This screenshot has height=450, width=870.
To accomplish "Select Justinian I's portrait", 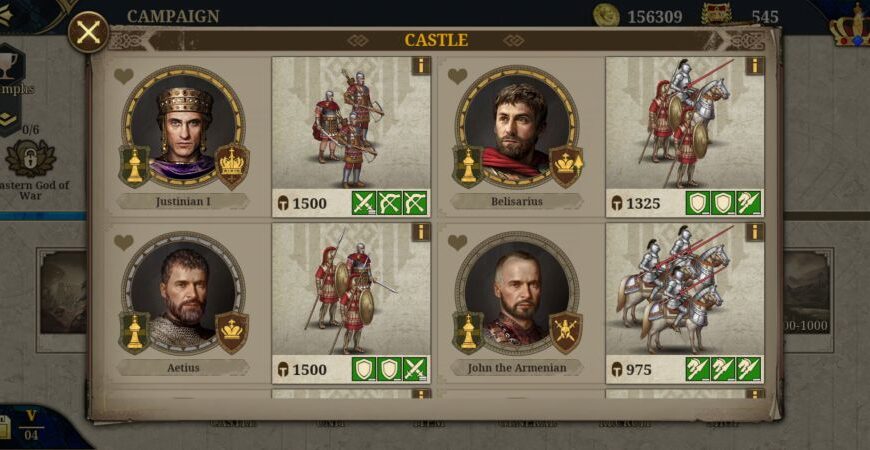I will click(184, 127).
